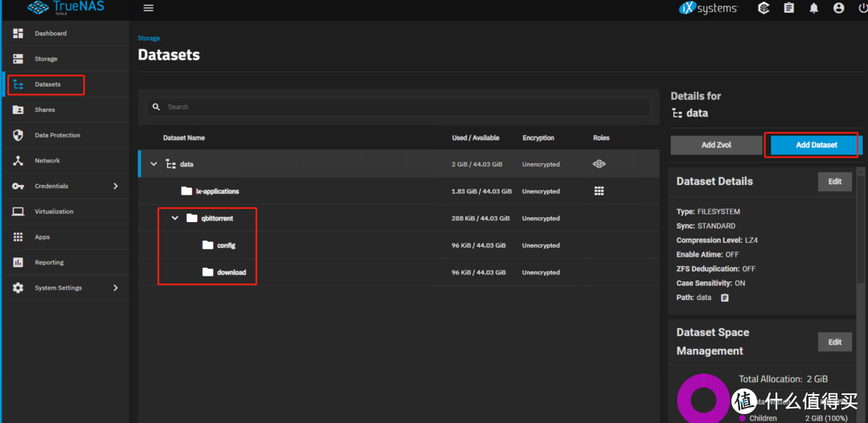This screenshot has height=423, width=868.
Task: Open the clipboard jobs icon
Action: point(788,8)
